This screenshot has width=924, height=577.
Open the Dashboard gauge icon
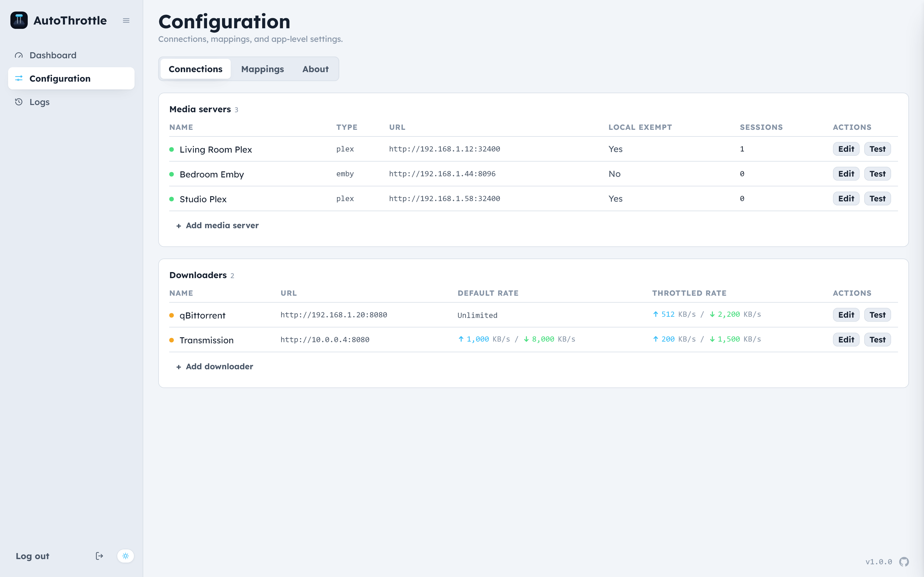pyautogui.click(x=19, y=55)
